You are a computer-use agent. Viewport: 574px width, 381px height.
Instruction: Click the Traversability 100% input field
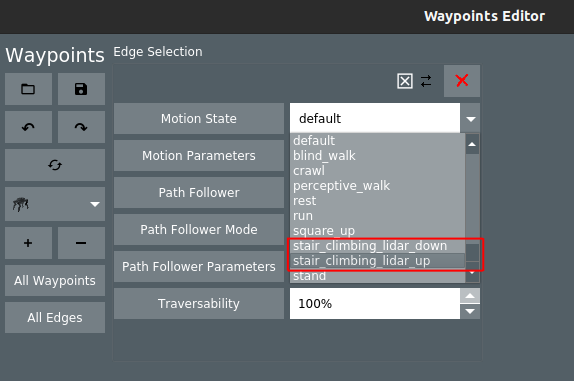375,303
